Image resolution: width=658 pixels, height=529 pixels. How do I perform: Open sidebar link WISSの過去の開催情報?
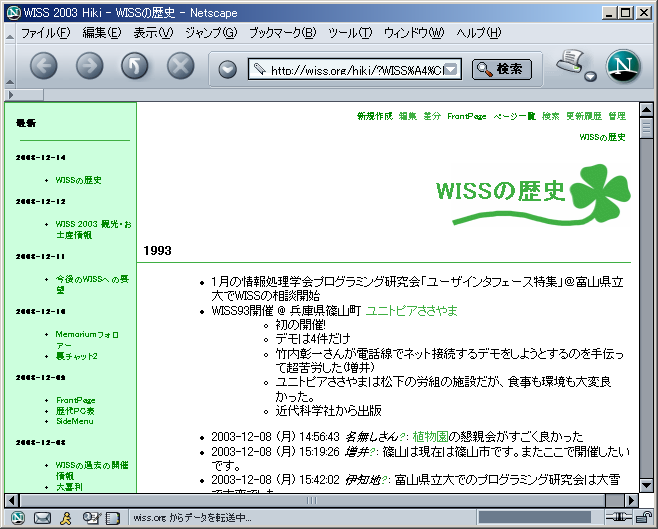[92, 470]
